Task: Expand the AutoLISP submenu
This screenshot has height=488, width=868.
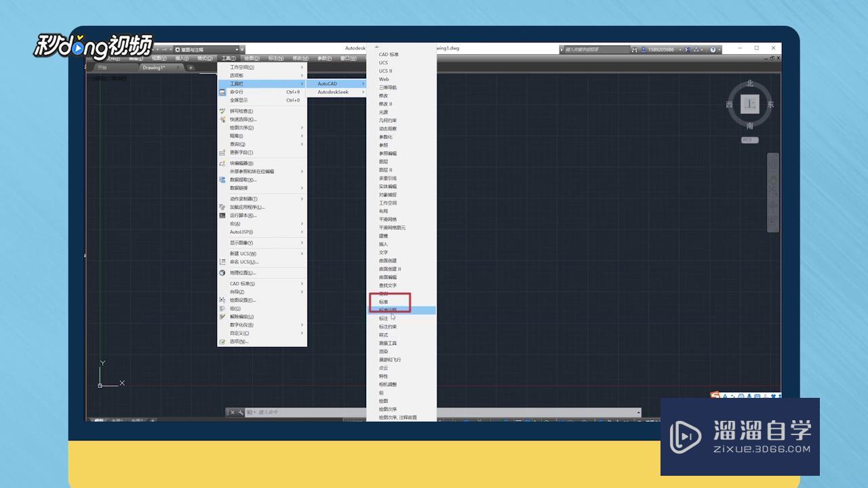Action: coord(262,232)
